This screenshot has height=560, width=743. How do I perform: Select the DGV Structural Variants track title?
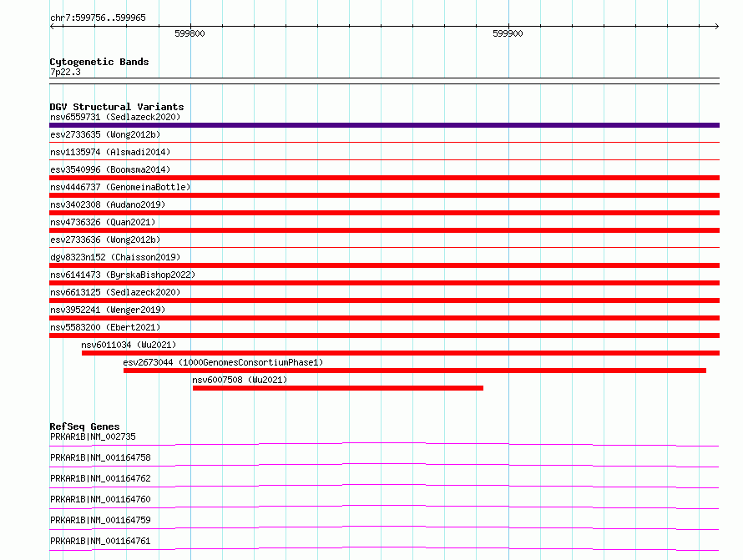pyautogui.click(x=117, y=107)
